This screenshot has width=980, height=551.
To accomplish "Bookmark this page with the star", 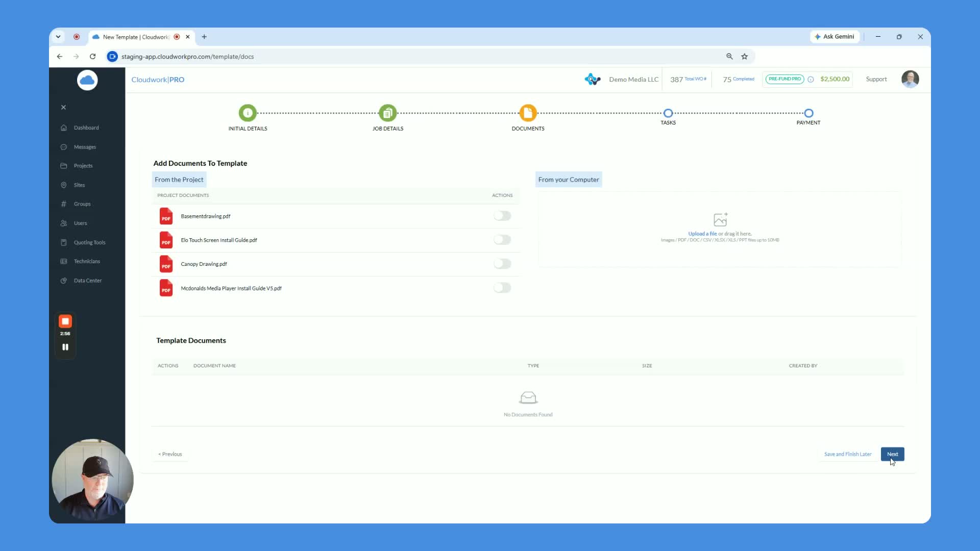I will click(x=744, y=57).
